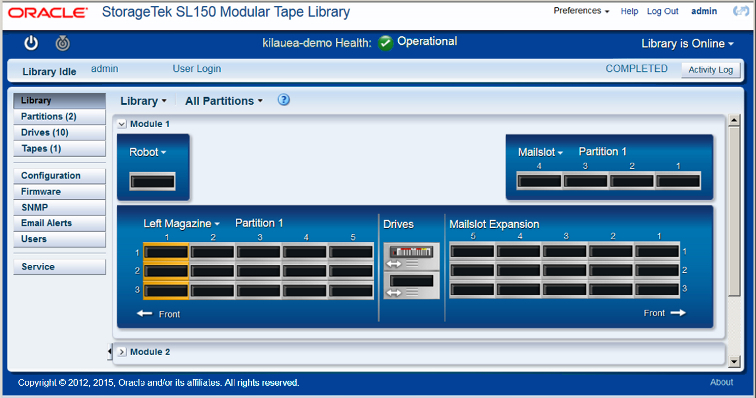Open Users in sidebar
The image size is (756, 398).
(59, 239)
